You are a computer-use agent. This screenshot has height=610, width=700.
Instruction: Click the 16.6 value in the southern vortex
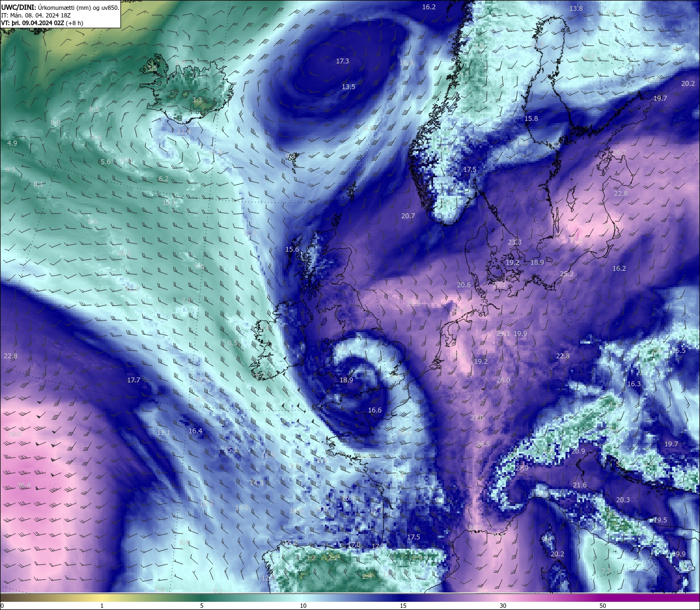375,410
